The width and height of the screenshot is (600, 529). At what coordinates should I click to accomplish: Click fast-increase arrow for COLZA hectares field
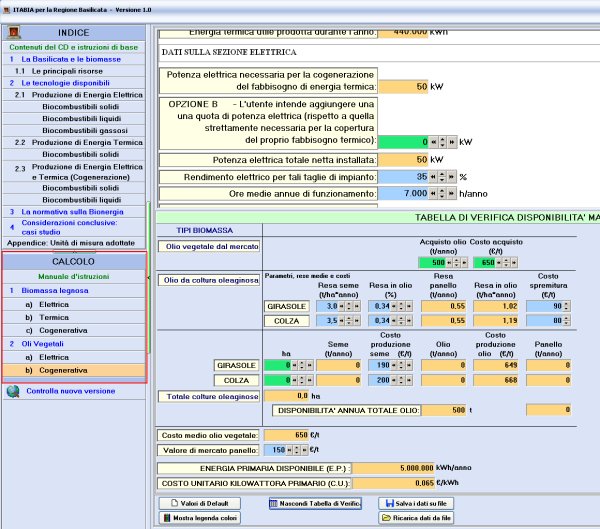click(x=310, y=380)
